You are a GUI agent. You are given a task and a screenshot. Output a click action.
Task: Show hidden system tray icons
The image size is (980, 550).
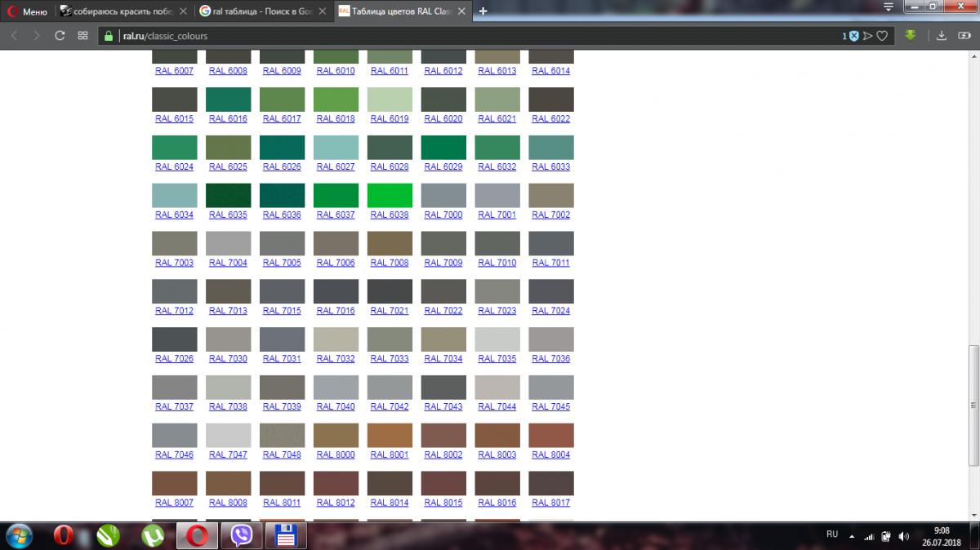click(x=853, y=536)
